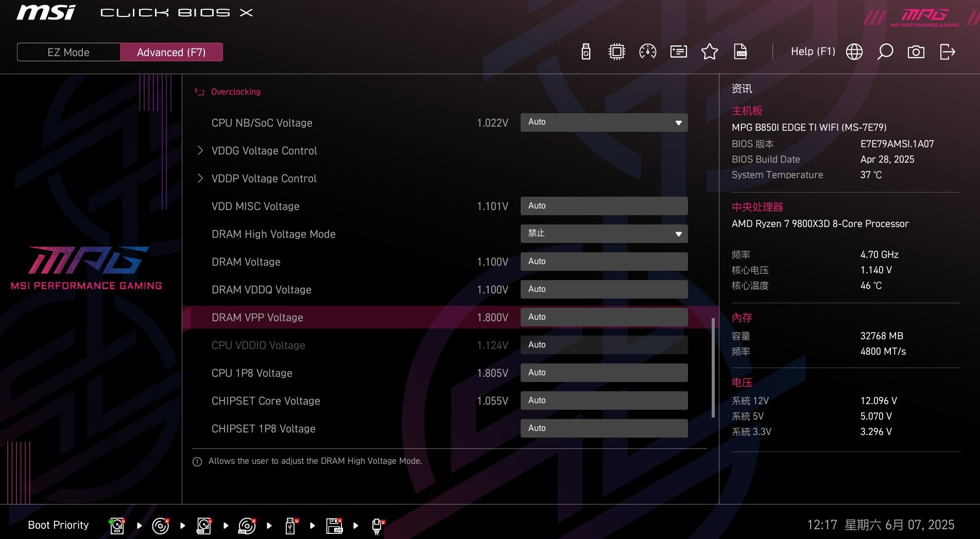Screen dimensions: 980x539
Task: Select the USB key boot device
Action: [291, 526]
